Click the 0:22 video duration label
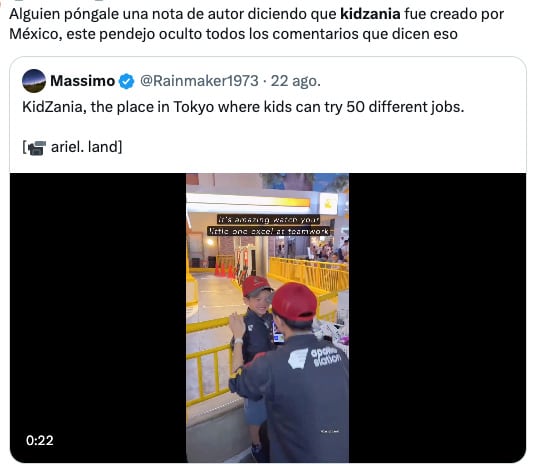This screenshot has width=533, height=470. tap(40, 440)
